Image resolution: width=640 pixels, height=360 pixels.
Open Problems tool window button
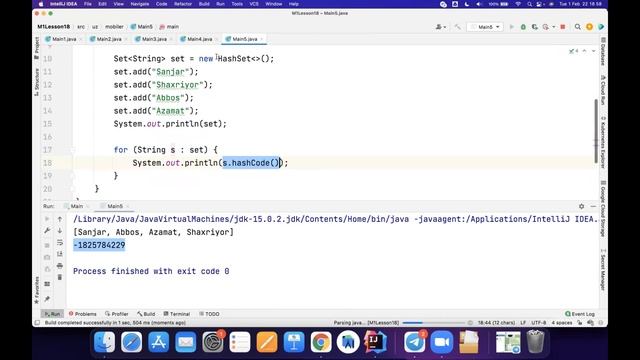point(82,314)
